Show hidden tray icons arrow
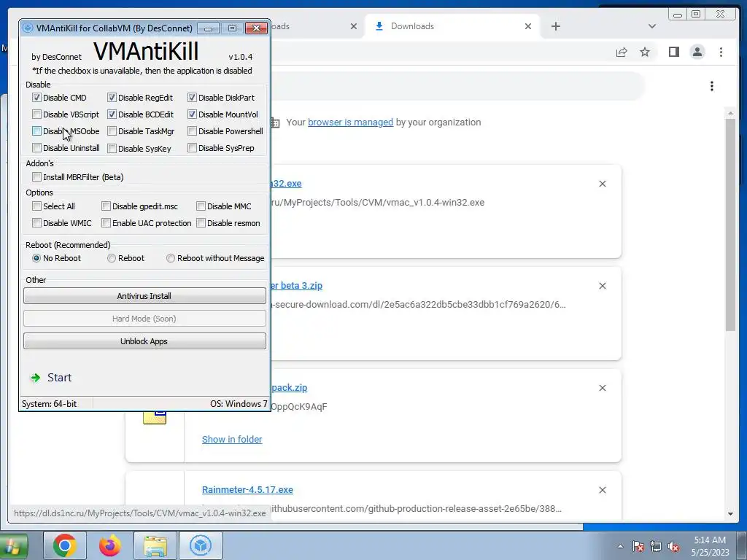Image resolution: width=747 pixels, height=560 pixels. click(620, 547)
